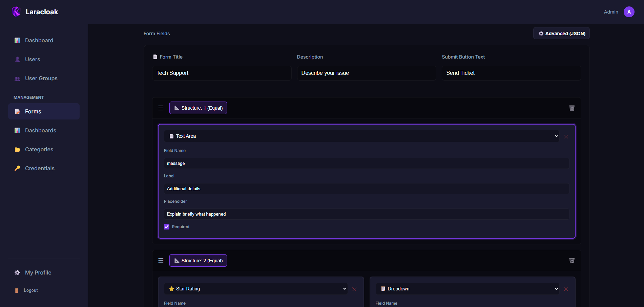Viewport: 644px width, 307px height.
Task: Click the Categories folder icon
Action: (x=17, y=149)
